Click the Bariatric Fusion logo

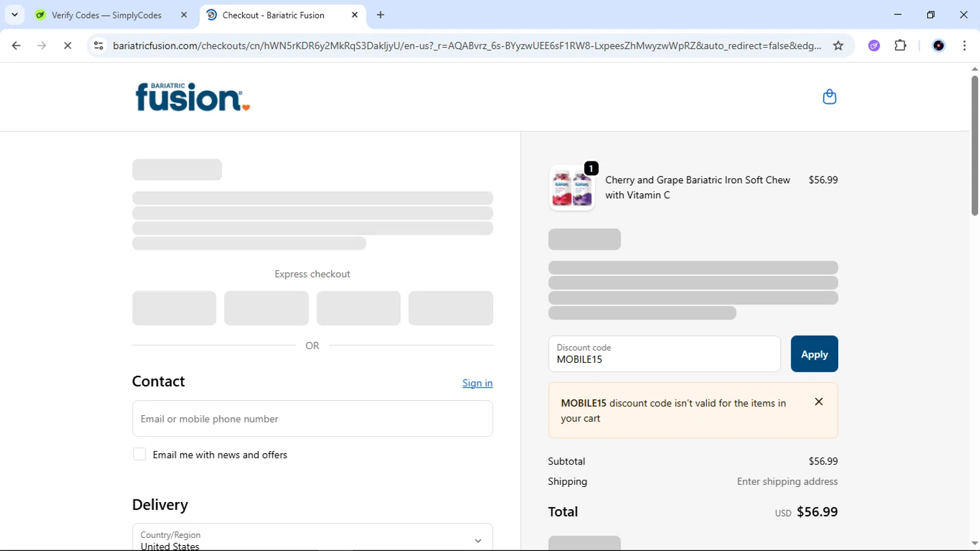coord(193,97)
